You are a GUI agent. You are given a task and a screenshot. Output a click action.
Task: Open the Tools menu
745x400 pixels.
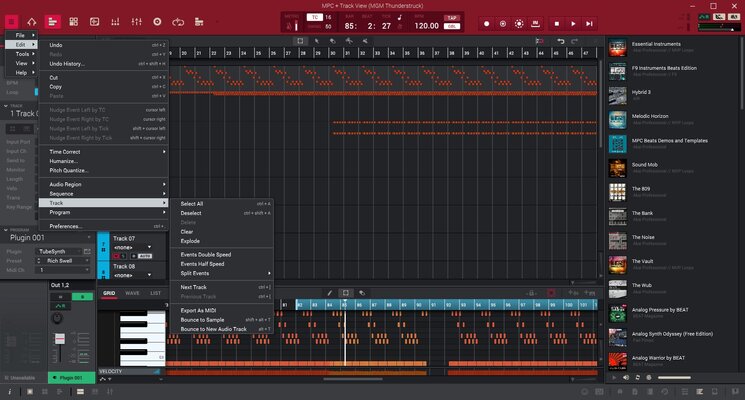(20, 54)
